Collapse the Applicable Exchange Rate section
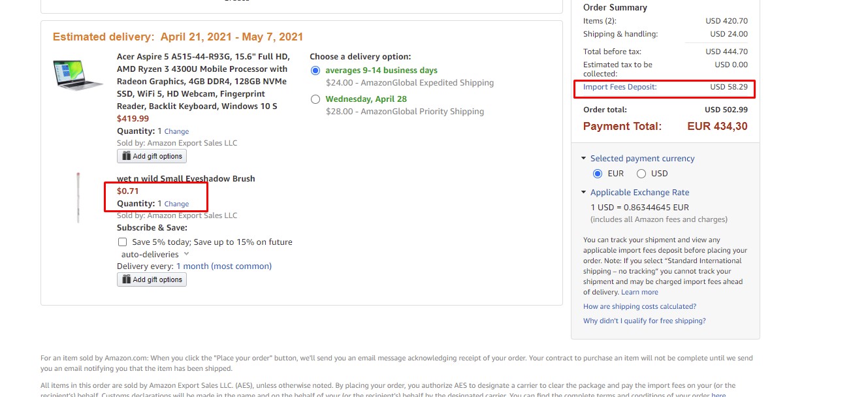Screen dimensions: 868x397 (x=583, y=193)
